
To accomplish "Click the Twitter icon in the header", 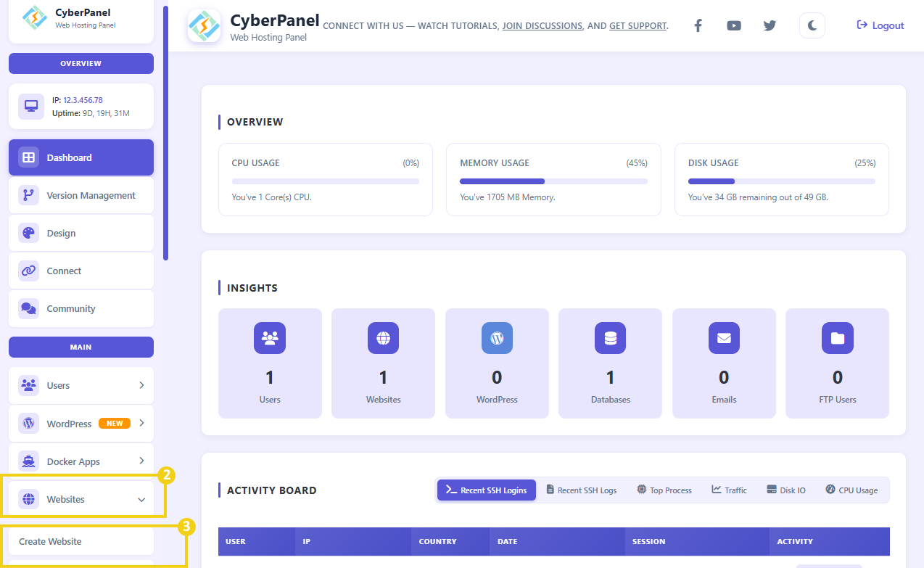I will coord(770,25).
